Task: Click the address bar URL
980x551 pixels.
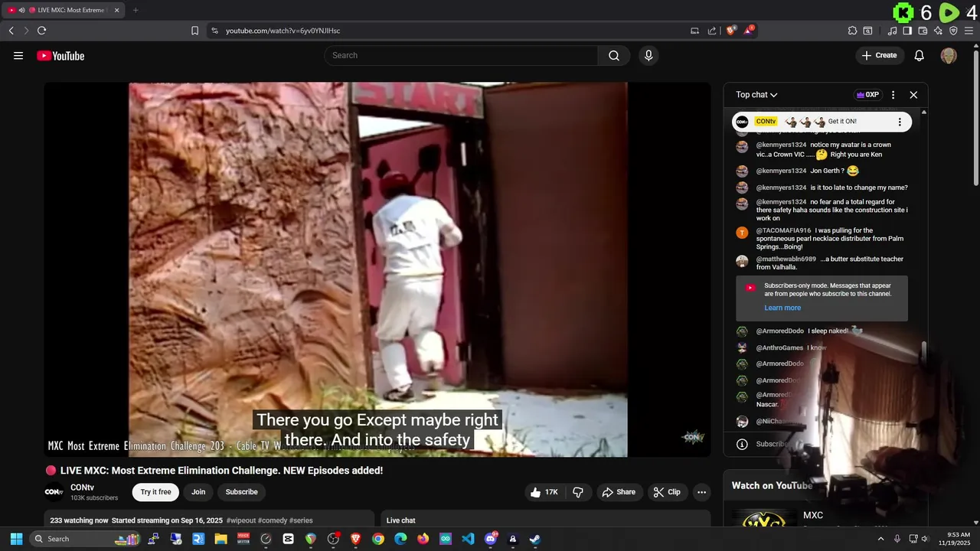Action: [x=283, y=31]
